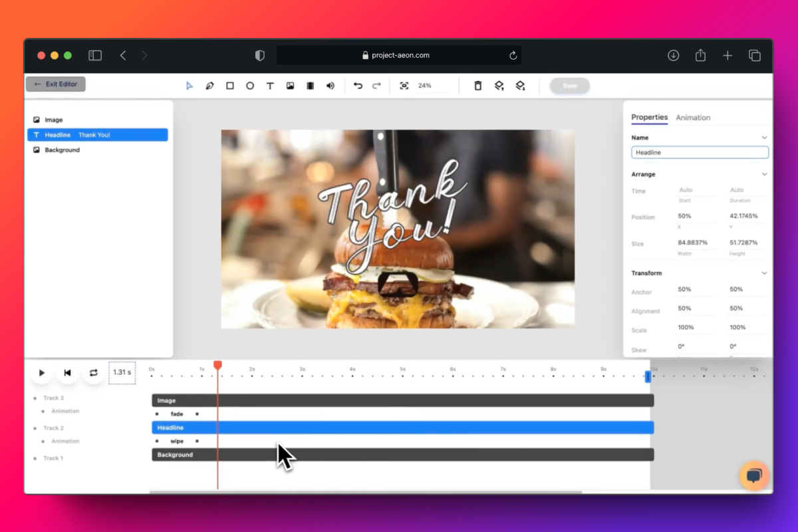
Task: Select the Ellipse shape tool
Action: (250, 86)
